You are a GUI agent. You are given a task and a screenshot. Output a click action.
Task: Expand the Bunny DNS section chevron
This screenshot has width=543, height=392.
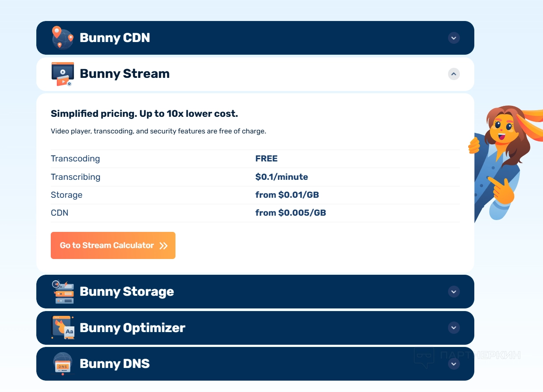454,364
